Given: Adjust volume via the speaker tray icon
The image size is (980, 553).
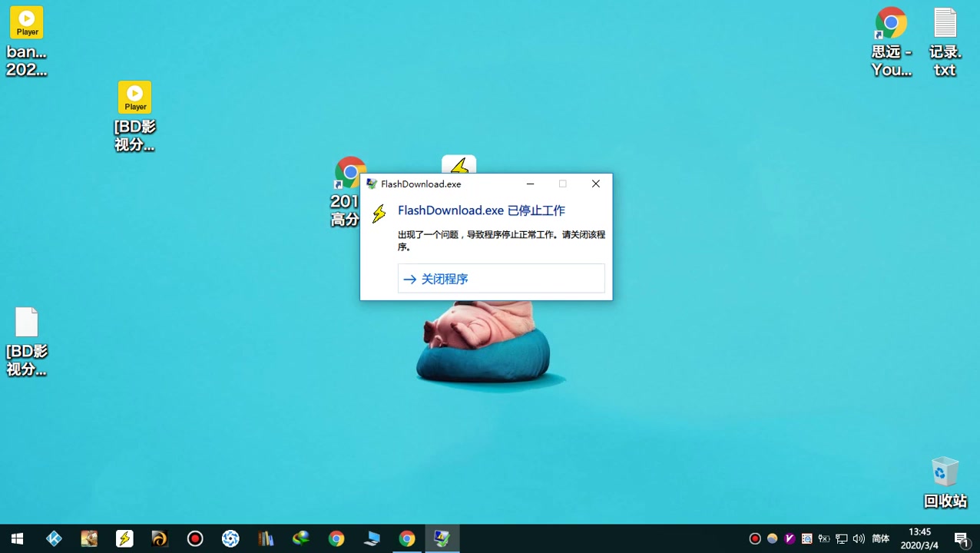Looking at the screenshot, I should coord(859,538).
